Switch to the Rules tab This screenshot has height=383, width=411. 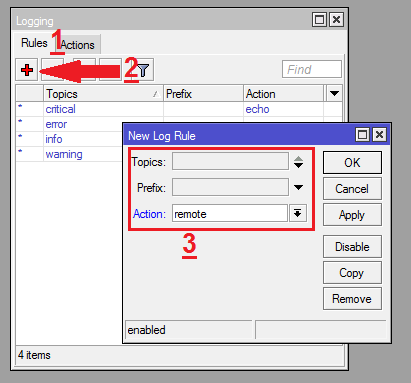(34, 43)
